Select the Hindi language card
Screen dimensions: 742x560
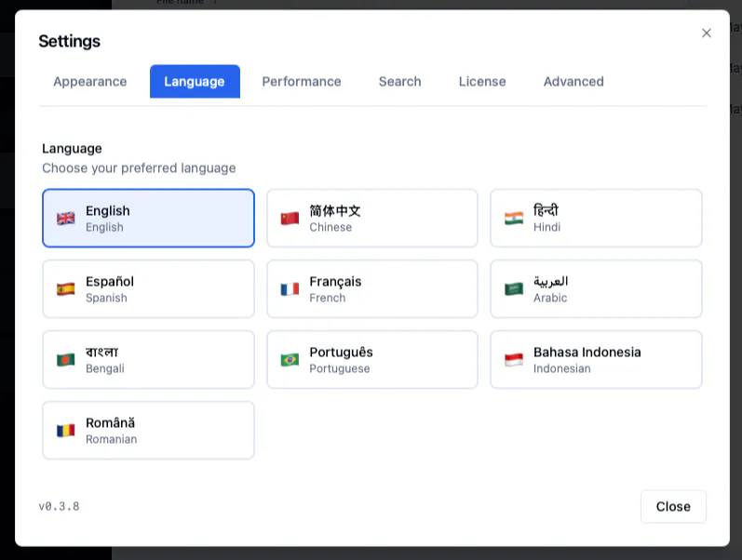point(596,218)
